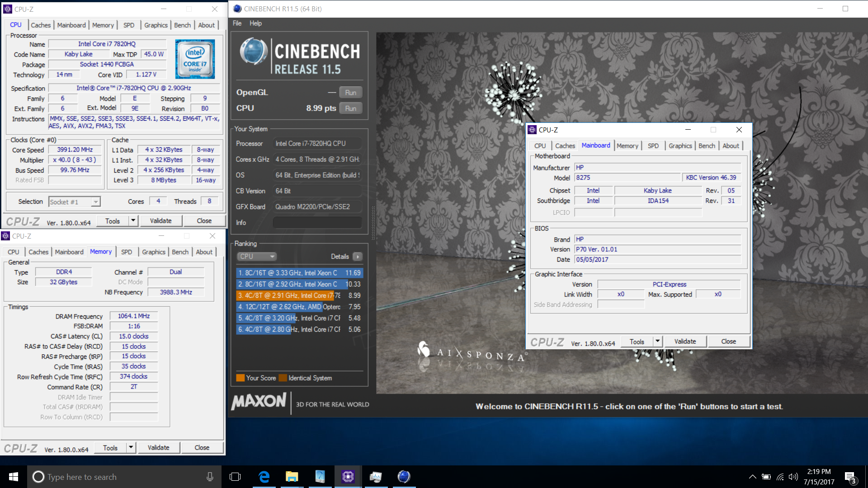Click the Intel Core i7 7820HQ name field
Viewport: 868px width, 488px height.
(107, 44)
